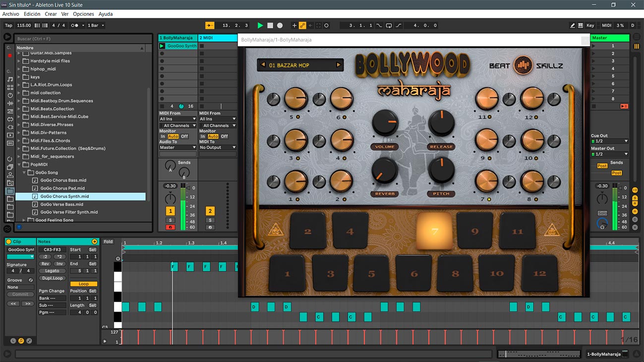The width and height of the screenshot is (644, 362).
Task: Click the PITCH knob on Bollywood Maharaja
Action: click(x=441, y=170)
